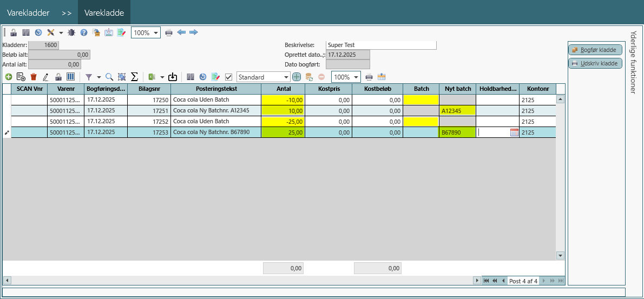Image resolution: width=644 pixels, height=299 pixels.
Task: Expand the filter funnel dropdown arrow
Action: pos(99,77)
